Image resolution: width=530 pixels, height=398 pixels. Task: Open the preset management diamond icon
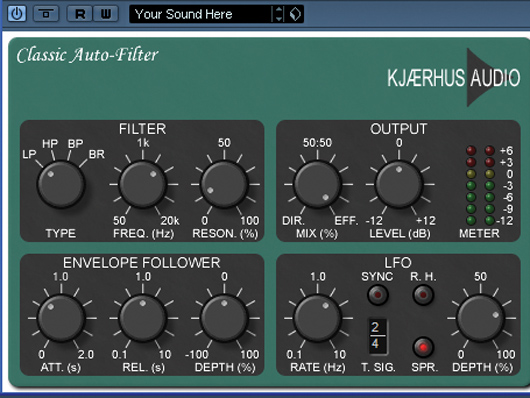click(x=295, y=14)
